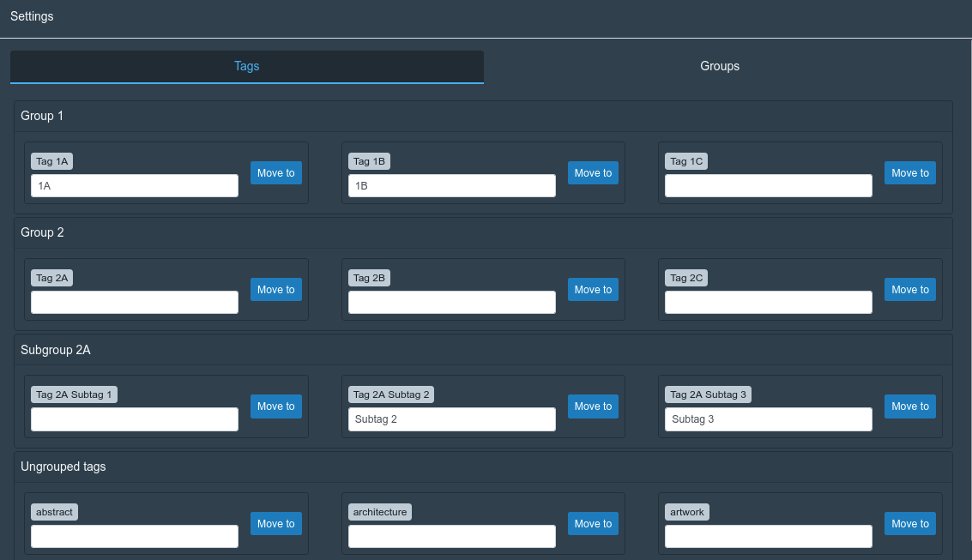The height and width of the screenshot is (560, 972).
Task: Focus the Tag 1A text field
Action: click(x=135, y=186)
